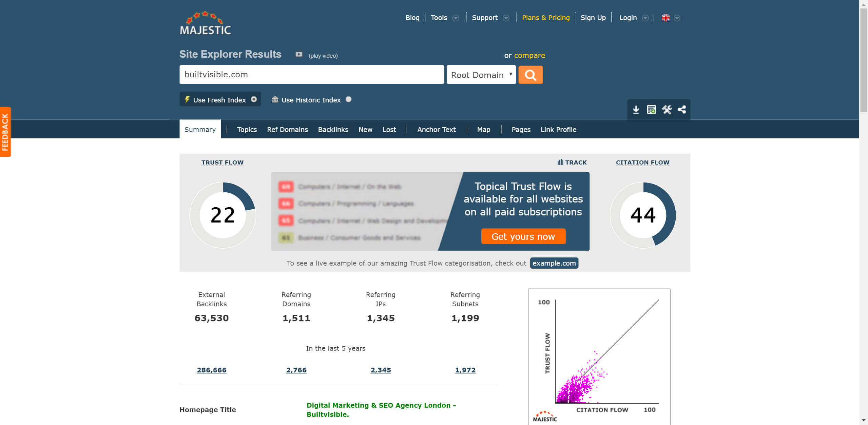Open the New tab
Screen dimensions: 868x425
pyautogui.click(x=365, y=129)
